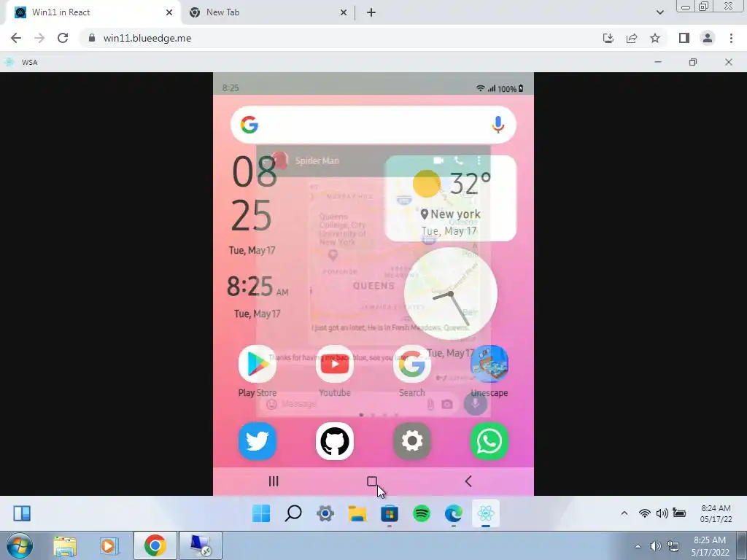Maximize the WSA window
The width and height of the screenshot is (747, 560).
click(x=693, y=62)
